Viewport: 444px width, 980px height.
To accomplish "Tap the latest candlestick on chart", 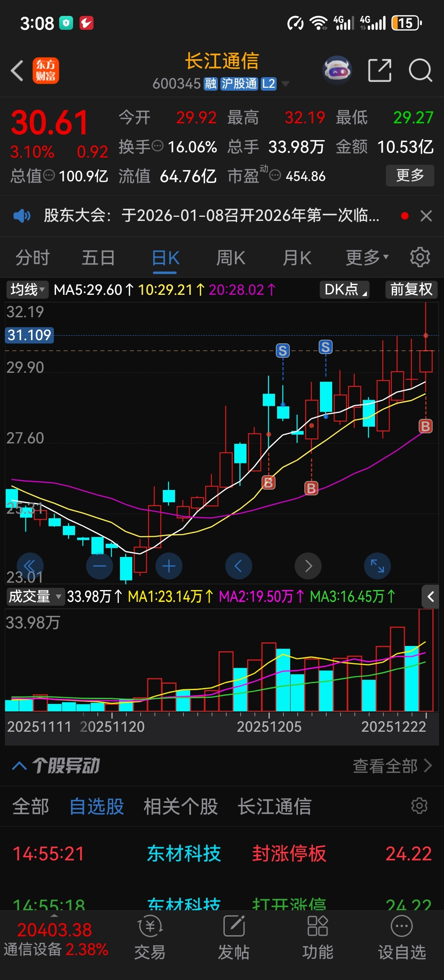I will coord(426,361).
